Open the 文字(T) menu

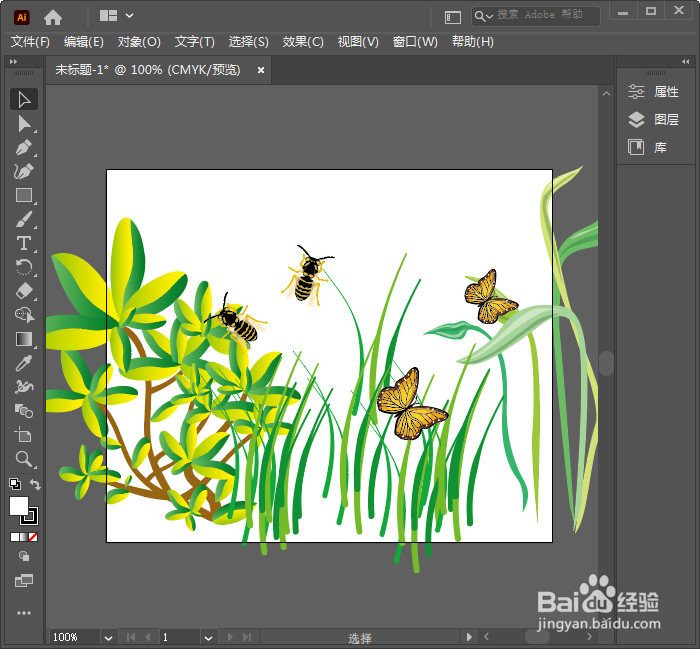195,42
